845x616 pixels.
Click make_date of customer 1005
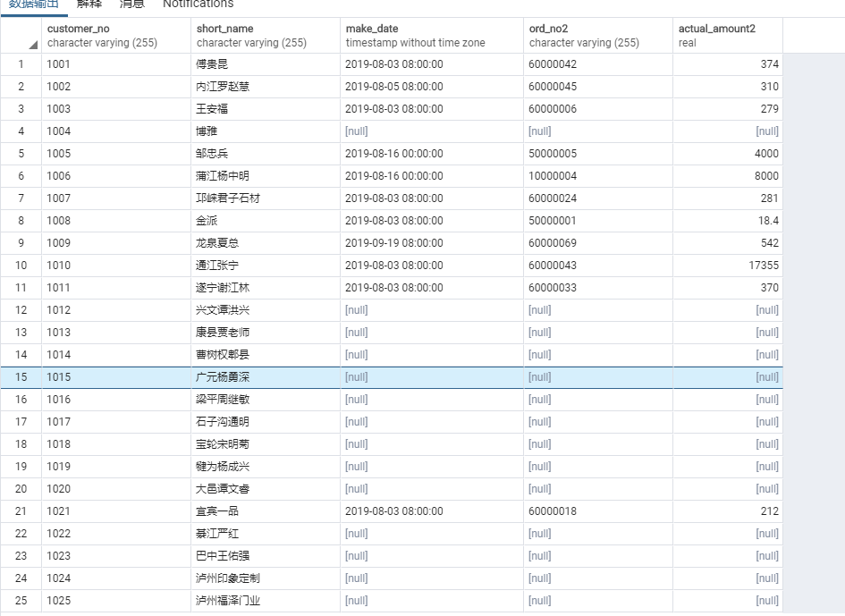432,154
